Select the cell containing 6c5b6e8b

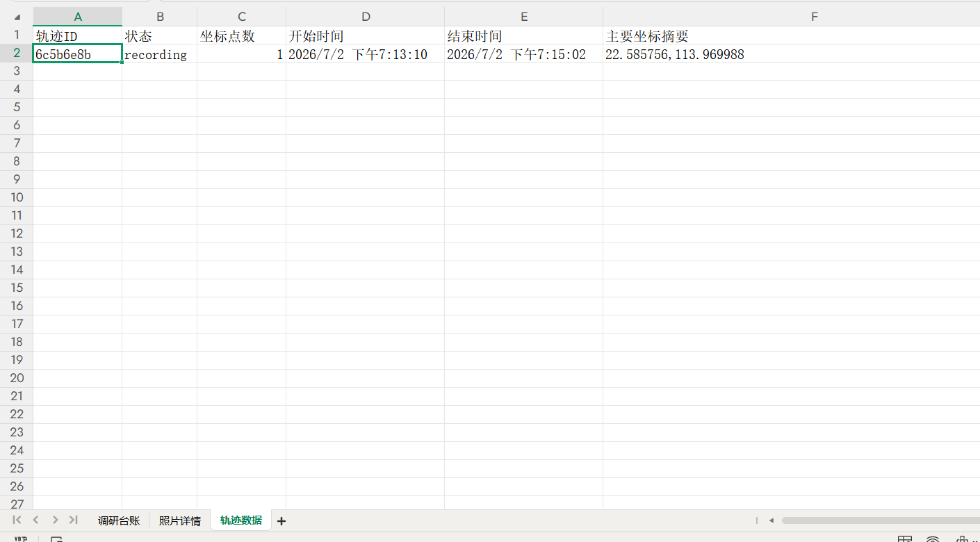click(x=78, y=54)
